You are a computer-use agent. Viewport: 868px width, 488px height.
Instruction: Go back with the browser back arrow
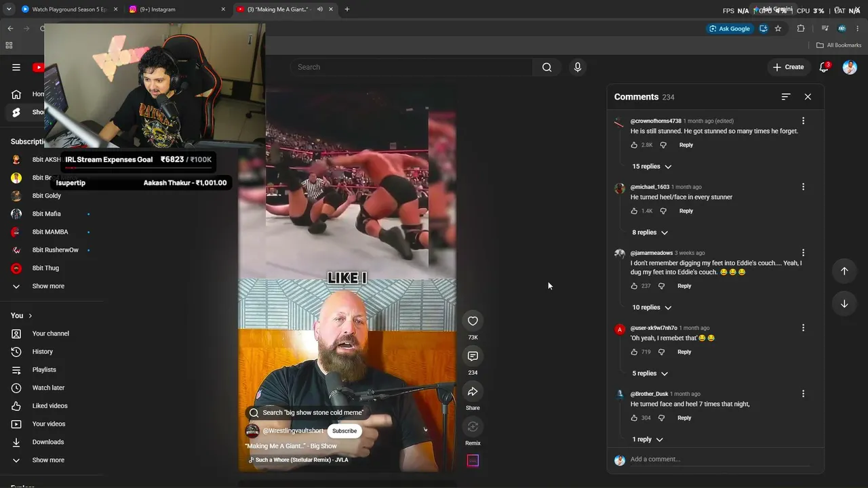[x=10, y=28]
